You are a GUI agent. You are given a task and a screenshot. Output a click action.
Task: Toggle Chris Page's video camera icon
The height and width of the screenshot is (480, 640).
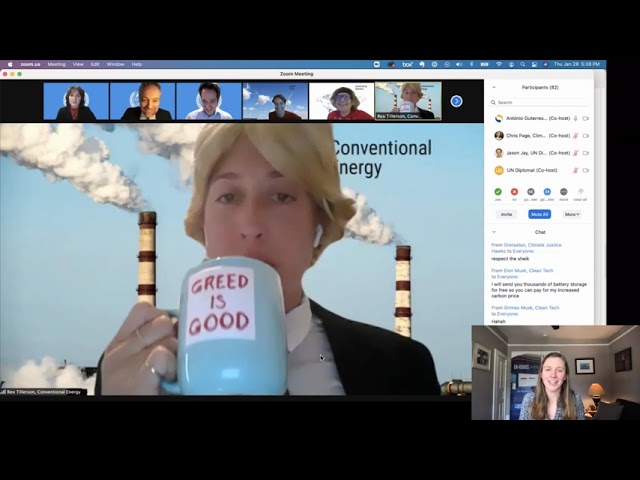pyautogui.click(x=586, y=136)
